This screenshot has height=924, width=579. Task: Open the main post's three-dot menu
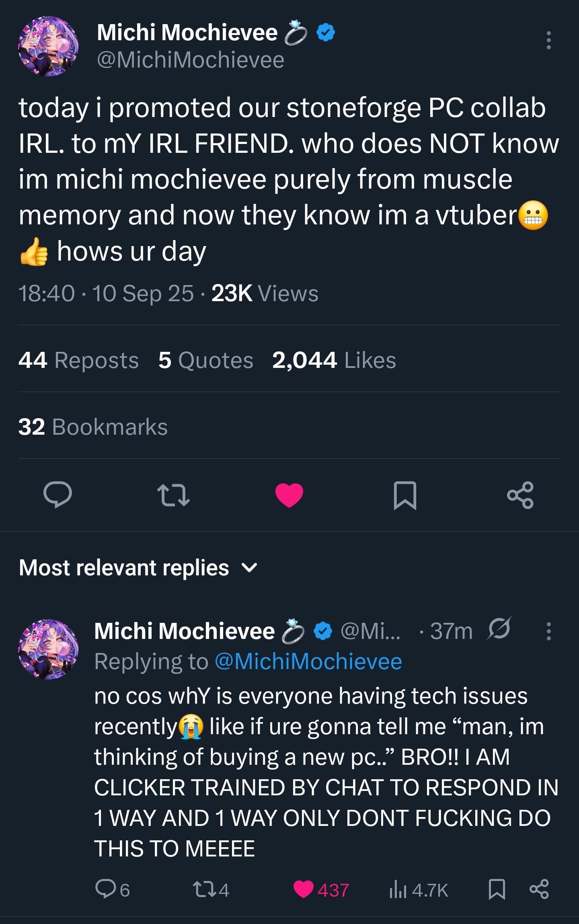pyautogui.click(x=548, y=41)
